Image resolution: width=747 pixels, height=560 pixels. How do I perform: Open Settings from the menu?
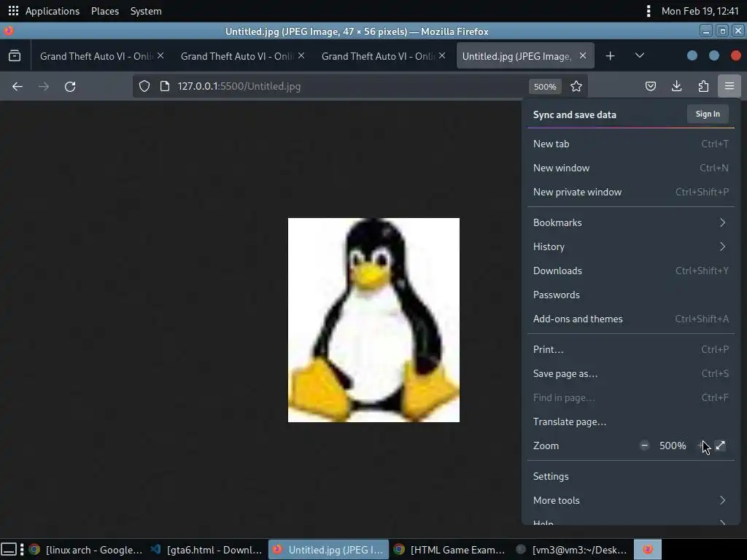coord(631,477)
